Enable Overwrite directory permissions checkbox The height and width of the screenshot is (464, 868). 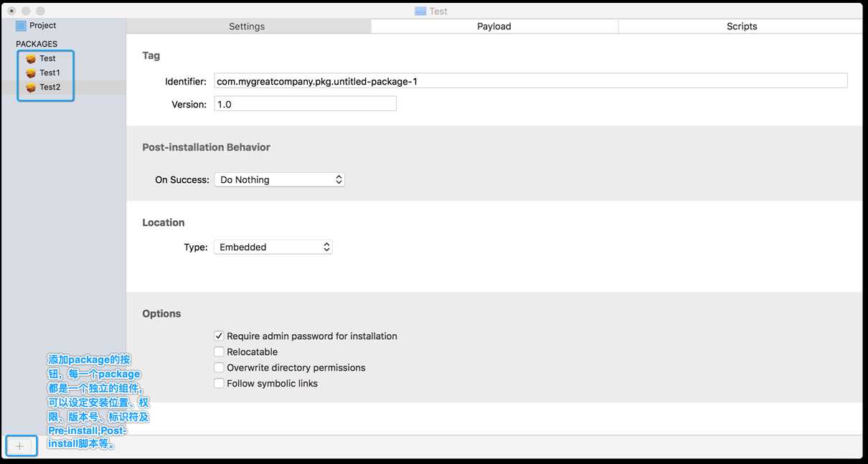click(x=219, y=367)
